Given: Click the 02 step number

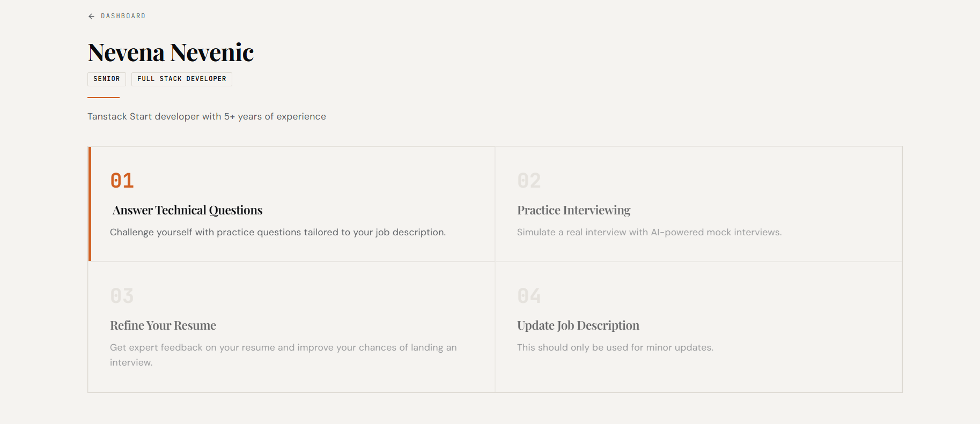Looking at the screenshot, I should coord(529,181).
